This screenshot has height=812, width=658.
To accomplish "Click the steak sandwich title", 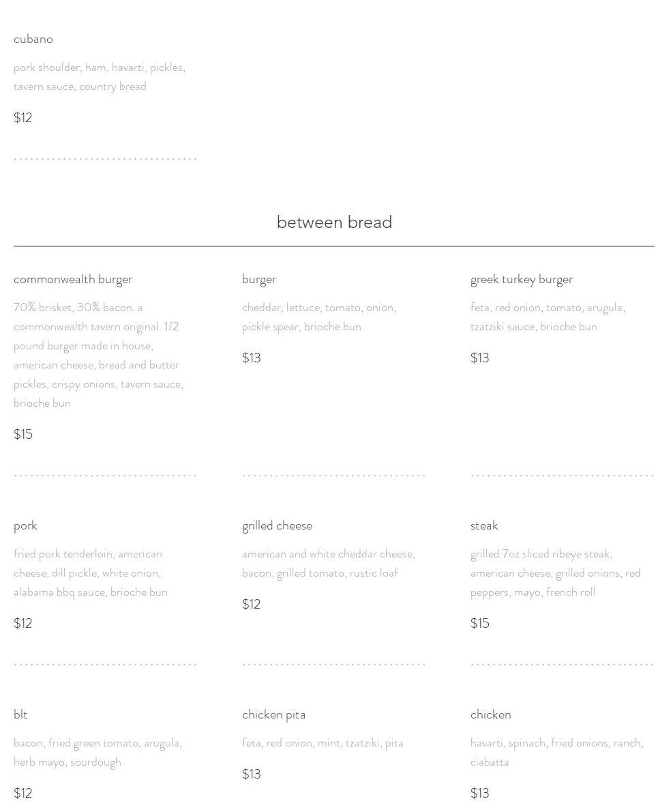I will click(484, 525).
